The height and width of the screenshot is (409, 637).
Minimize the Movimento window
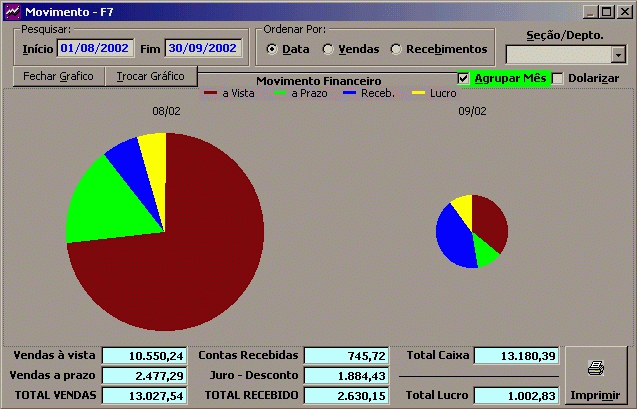pyautogui.click(x=591, y=11)
